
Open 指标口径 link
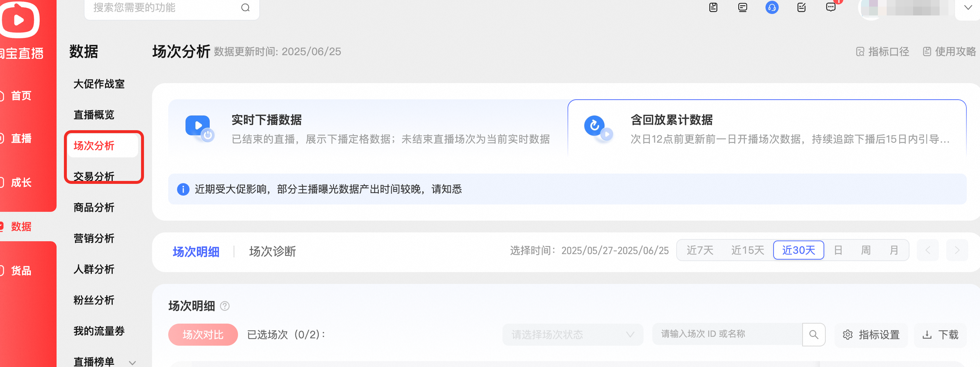pos(882,51)
